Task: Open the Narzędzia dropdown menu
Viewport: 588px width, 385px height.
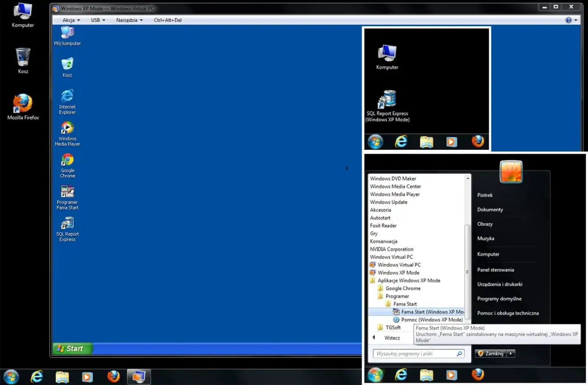Action: coord(129,20)
